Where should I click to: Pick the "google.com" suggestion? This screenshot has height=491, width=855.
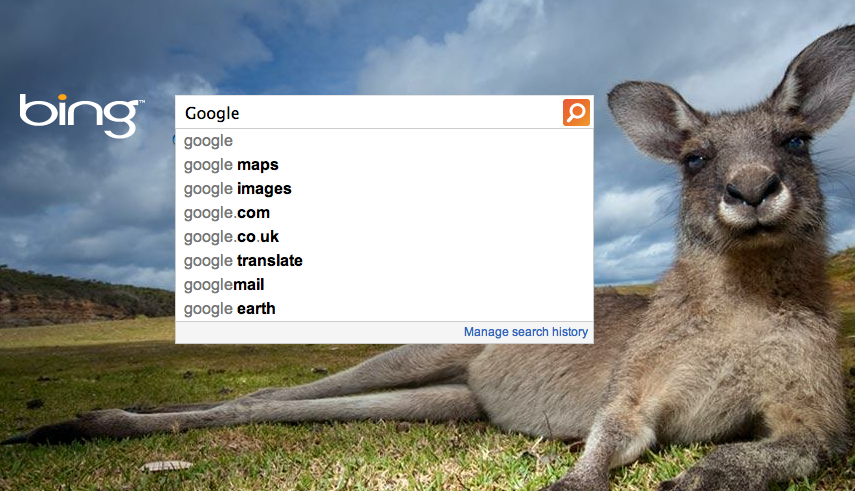point(384,213)
